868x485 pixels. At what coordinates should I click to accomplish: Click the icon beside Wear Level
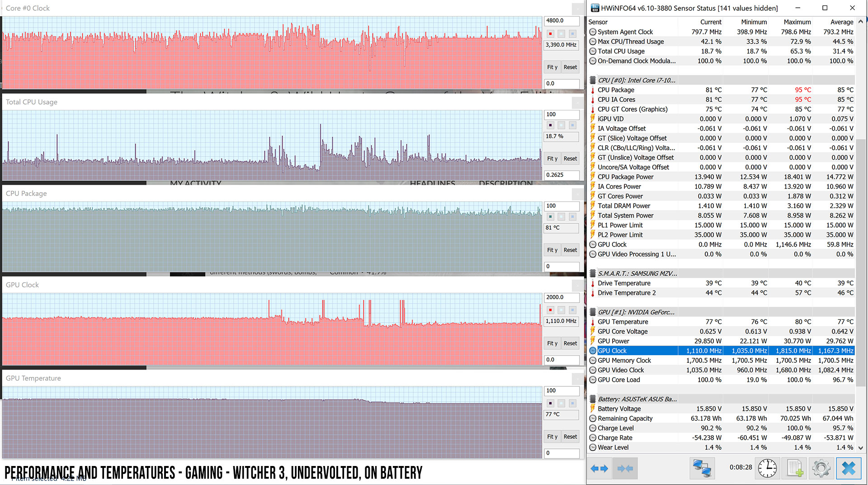593,447
